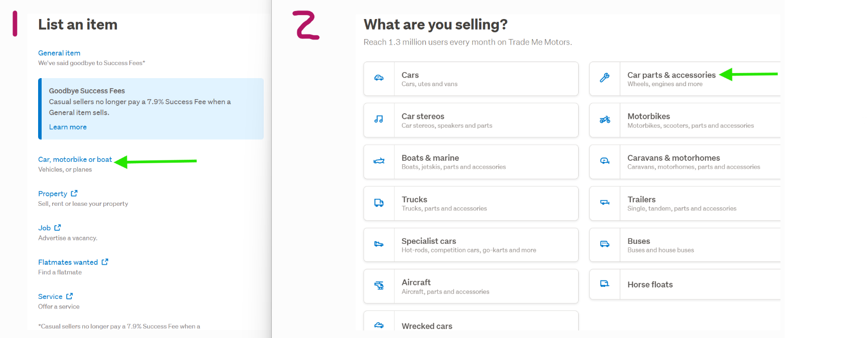868x338 pixels.
Task: Click 'Find a flatmate' text
Action: [x=60, y=272]
